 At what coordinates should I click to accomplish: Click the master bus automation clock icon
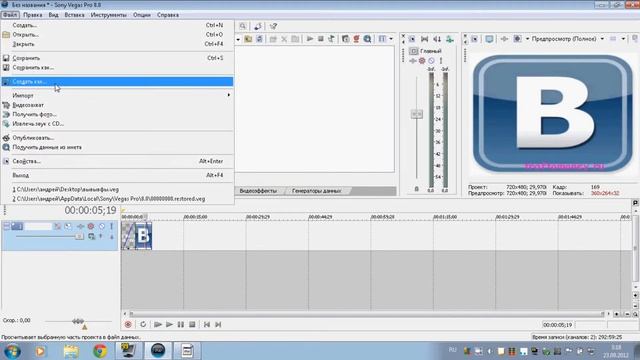431,61
